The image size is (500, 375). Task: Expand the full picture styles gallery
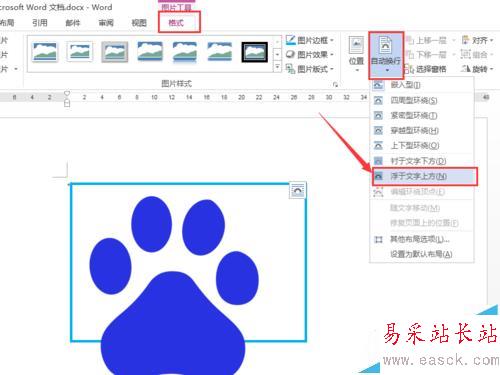click(277, 67)
